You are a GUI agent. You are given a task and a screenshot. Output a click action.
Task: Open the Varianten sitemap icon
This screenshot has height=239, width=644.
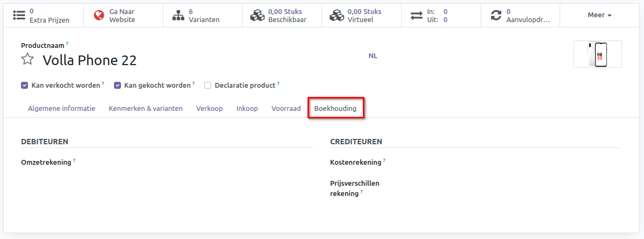(178, 15)
